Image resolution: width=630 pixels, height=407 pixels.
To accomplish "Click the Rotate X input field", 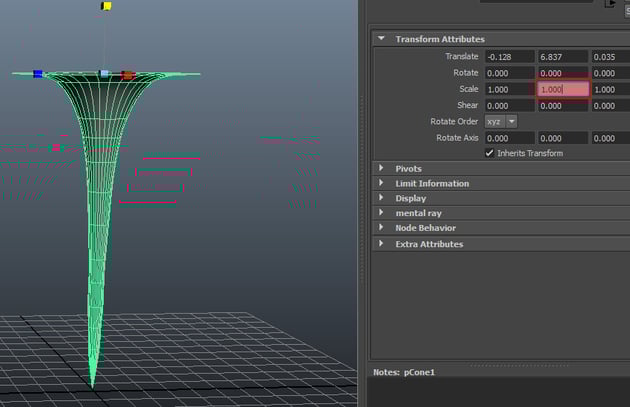I will (508, 73).
